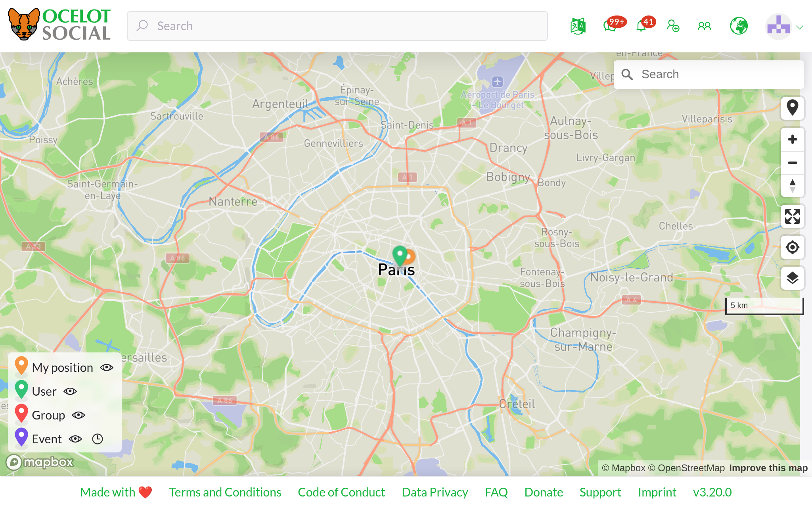
Task: Open the globe map icon in header
Action: point(739,26)
